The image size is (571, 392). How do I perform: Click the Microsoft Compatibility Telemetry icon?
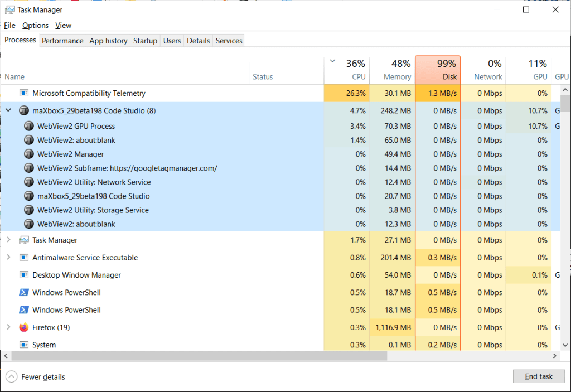point(23,94)
